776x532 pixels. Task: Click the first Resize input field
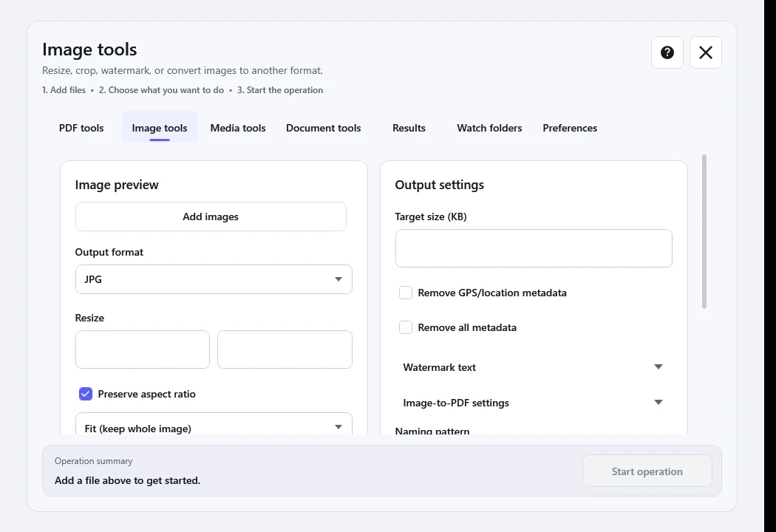tap(143, 349)
